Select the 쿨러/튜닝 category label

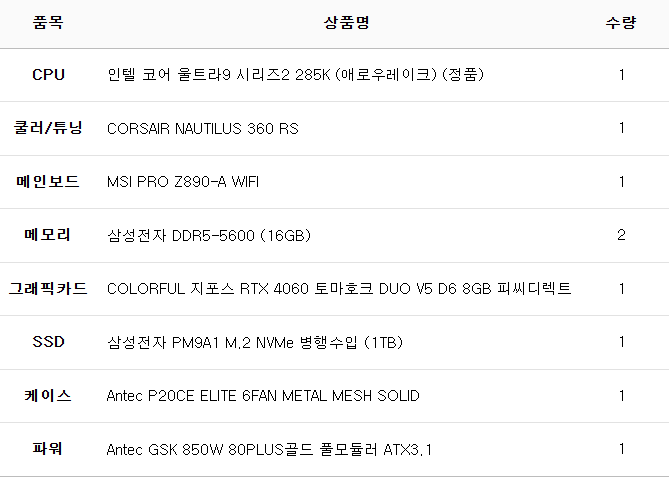pyautogui.click(x=48, y=128)
